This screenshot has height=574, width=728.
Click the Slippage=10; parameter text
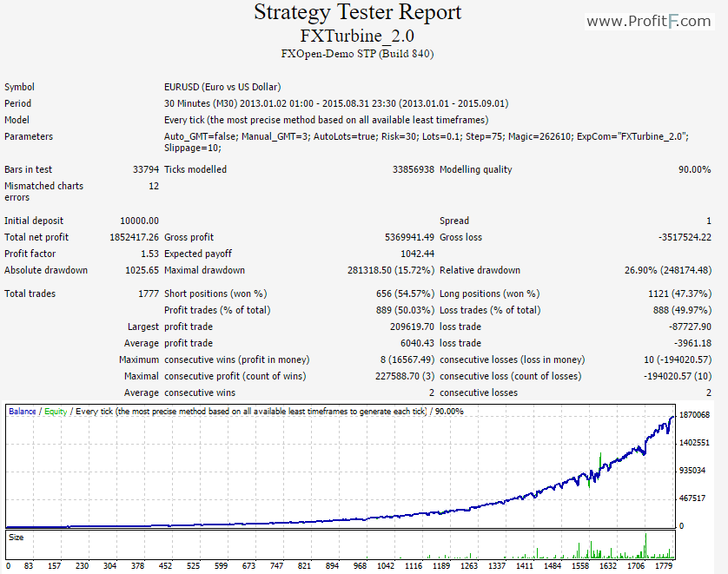pos(193,148)
